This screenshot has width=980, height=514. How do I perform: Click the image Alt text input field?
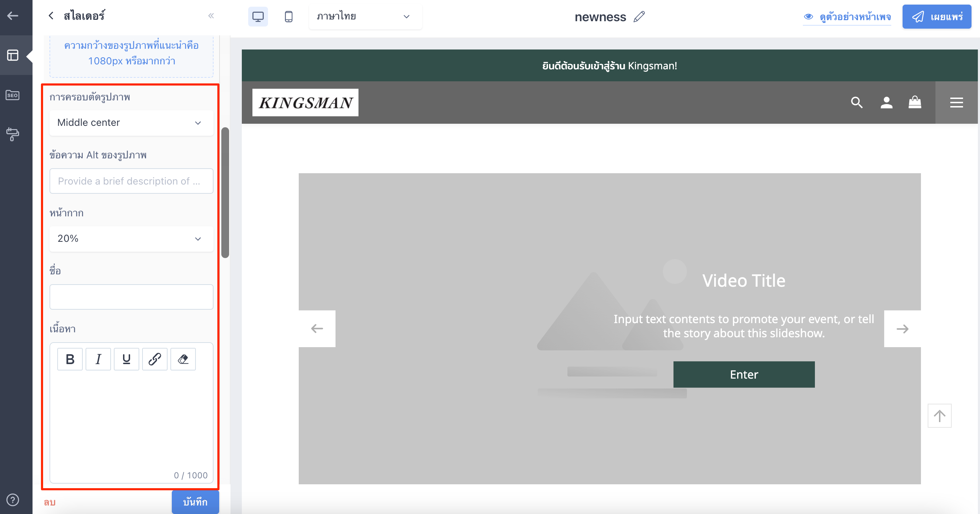click(131, 181)
